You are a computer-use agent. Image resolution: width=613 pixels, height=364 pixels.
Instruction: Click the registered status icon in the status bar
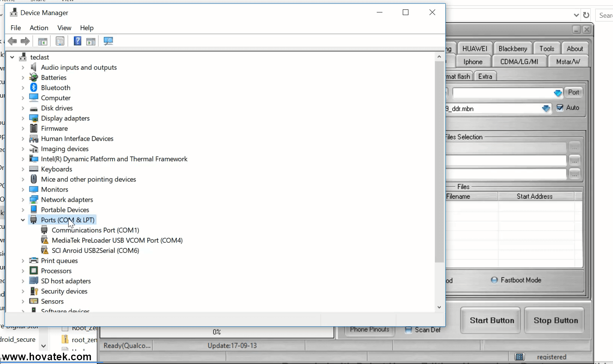[x=520, y=357]
